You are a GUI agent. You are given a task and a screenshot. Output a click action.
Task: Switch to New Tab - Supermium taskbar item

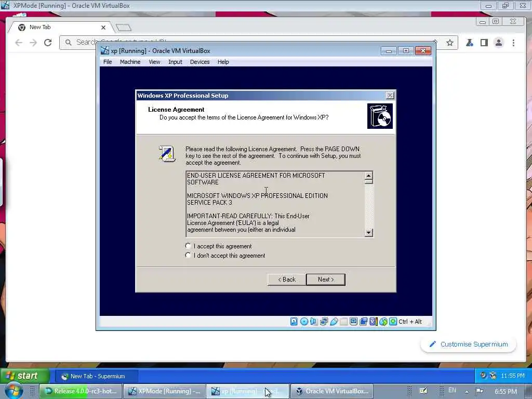97,376
